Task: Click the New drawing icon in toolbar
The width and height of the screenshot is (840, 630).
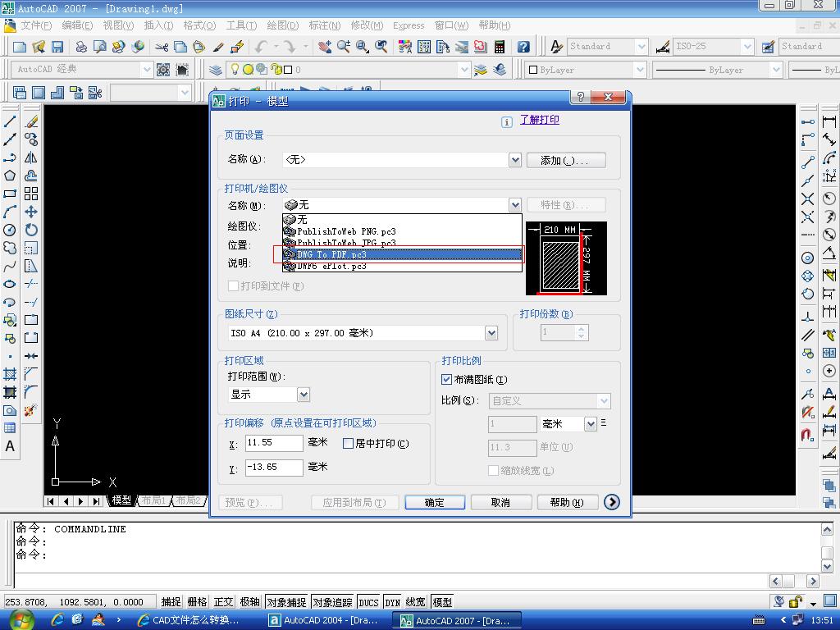Action: [x=20, y=47]
